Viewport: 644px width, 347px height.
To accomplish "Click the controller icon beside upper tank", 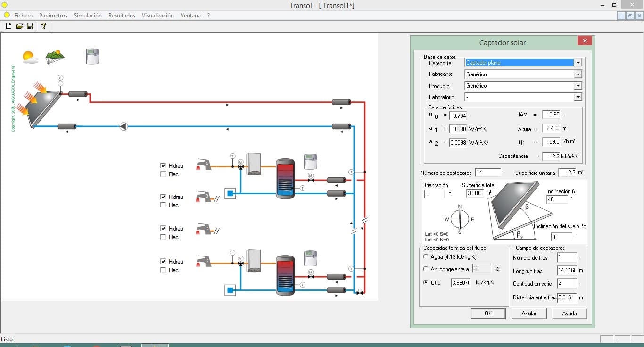I will [x=310, y=162].
